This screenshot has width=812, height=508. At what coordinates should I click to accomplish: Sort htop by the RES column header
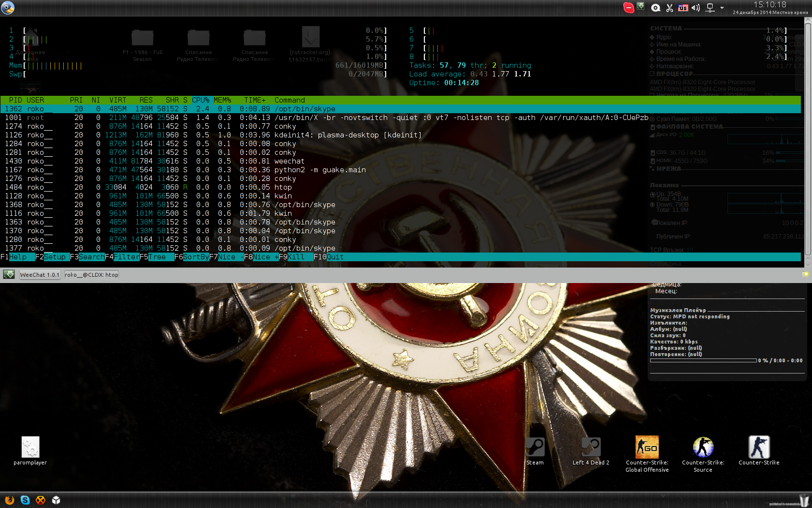146,100
